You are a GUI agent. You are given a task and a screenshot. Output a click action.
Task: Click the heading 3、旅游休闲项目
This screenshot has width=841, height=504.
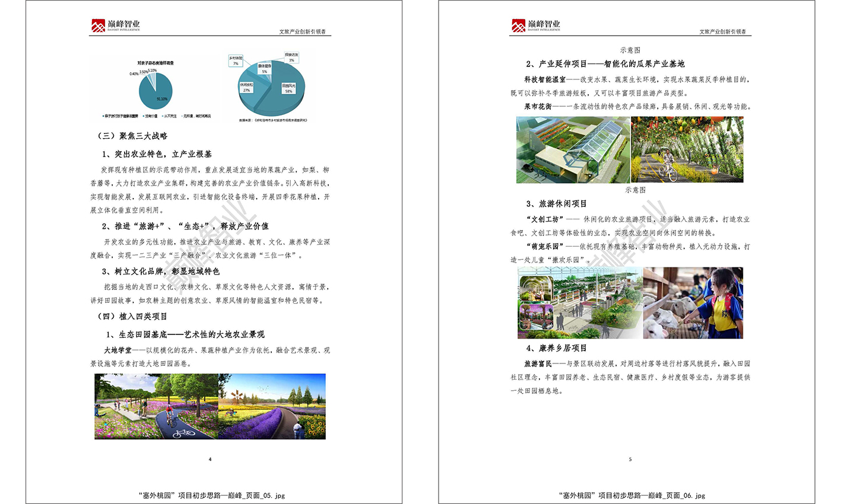pos(556,203)
